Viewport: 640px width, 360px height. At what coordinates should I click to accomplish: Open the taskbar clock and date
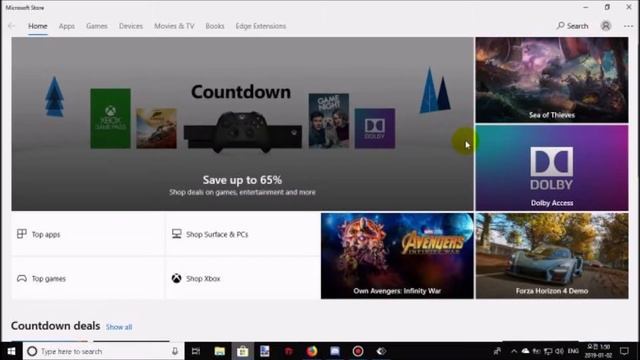point(598,351)
